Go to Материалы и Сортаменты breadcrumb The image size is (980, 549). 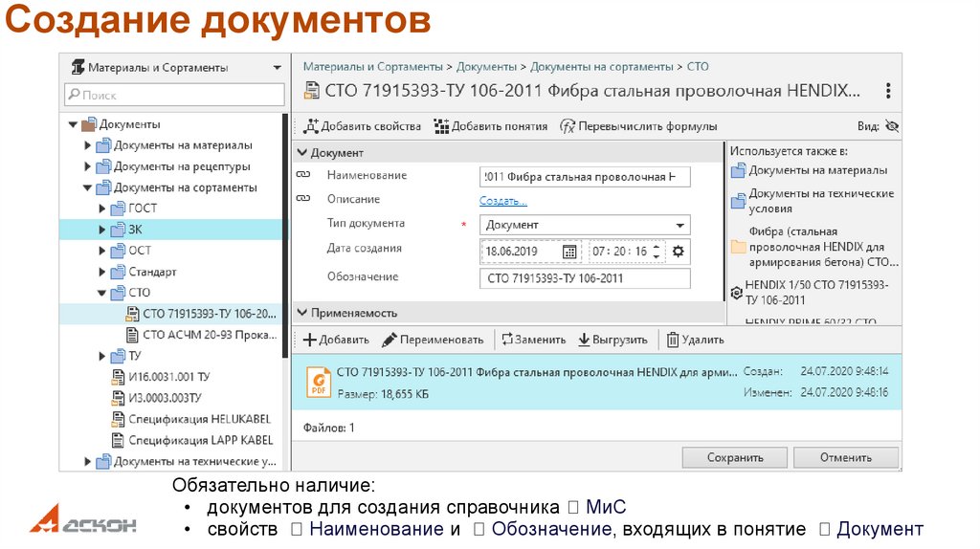coord(373,67)
